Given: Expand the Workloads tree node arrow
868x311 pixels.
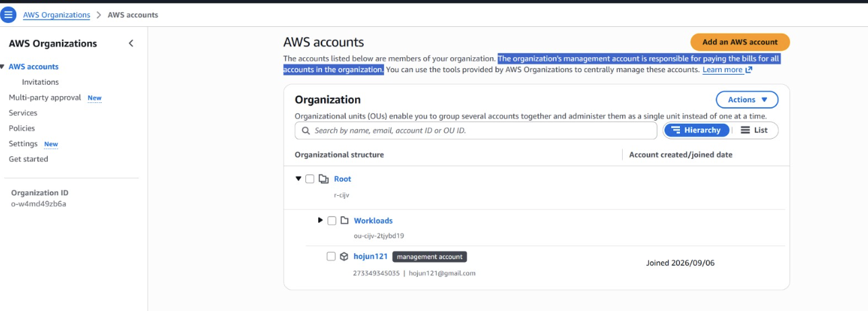Looking at the screenshot, I should [320, 220].
